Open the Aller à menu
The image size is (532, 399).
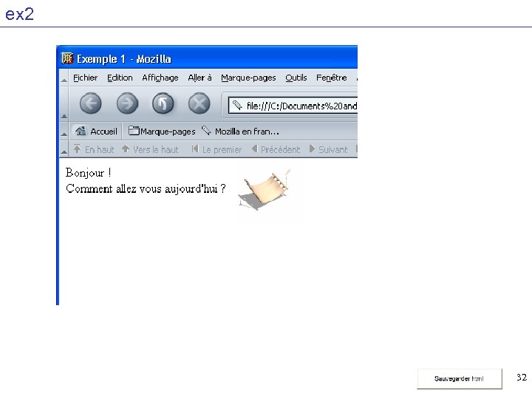point(199,78)
